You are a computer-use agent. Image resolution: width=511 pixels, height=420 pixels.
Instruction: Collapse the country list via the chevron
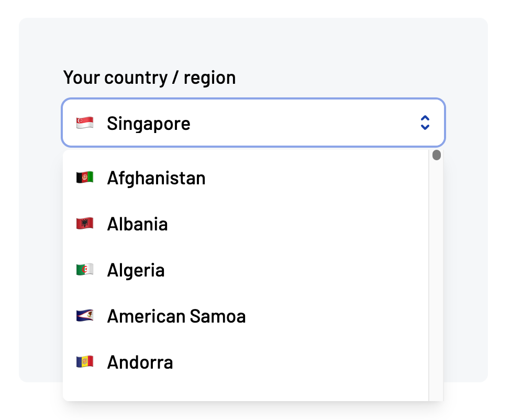425,123
